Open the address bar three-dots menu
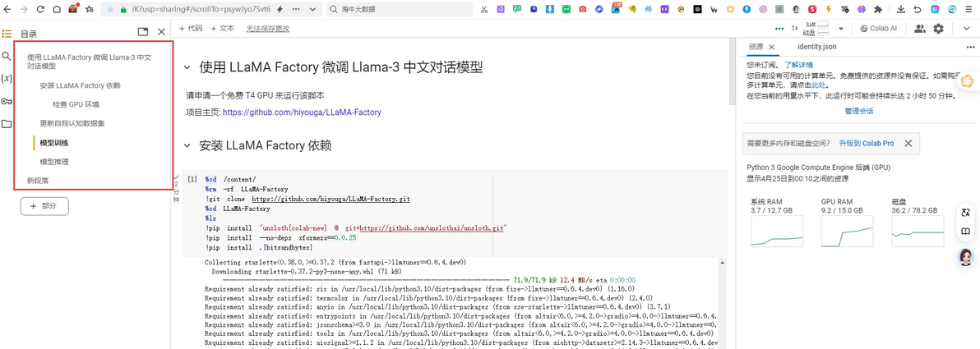 [x=296, y=9]
